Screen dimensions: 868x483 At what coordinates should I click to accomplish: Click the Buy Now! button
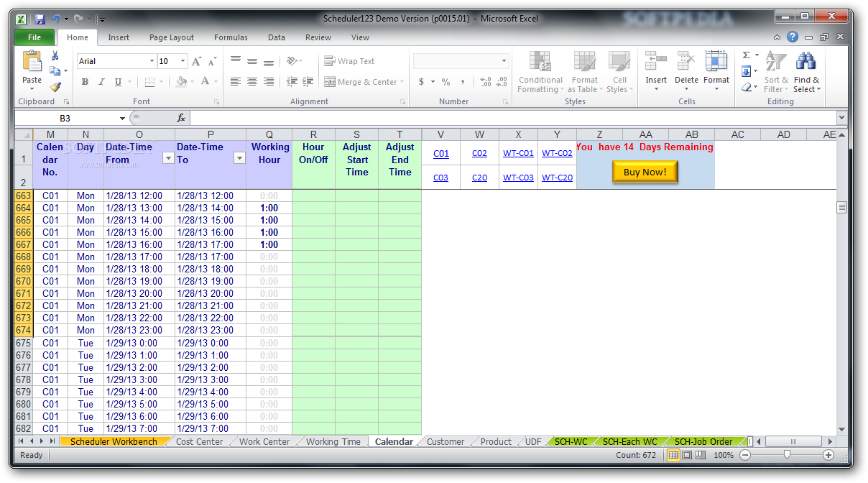pyautogui.click(x=645, y=172)
